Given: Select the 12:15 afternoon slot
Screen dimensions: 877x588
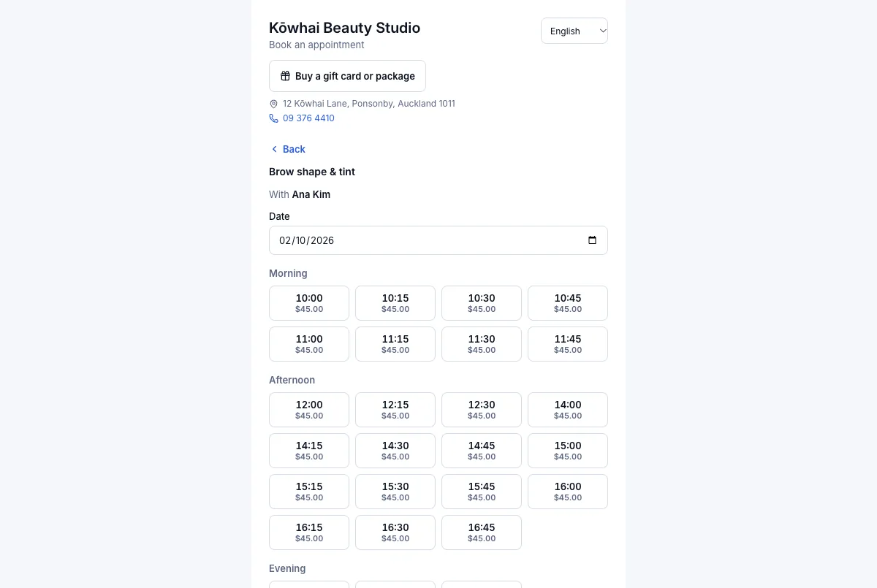Looking at the screenshot, I should (395, 410).
